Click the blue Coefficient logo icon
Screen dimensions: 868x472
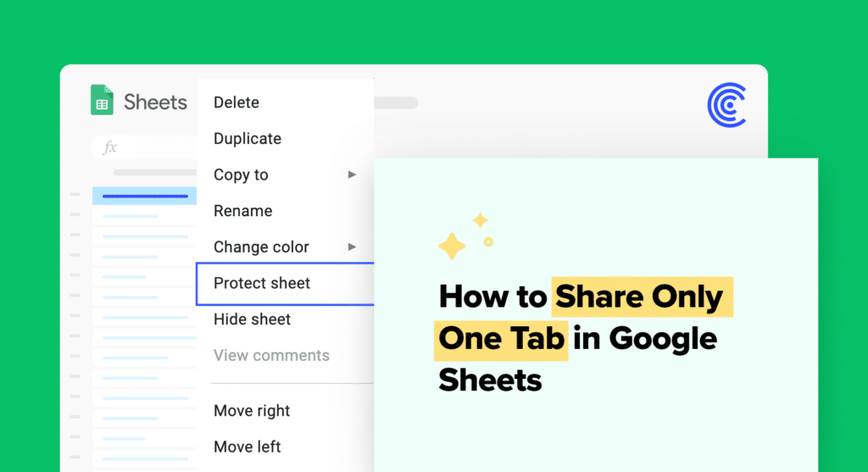[x=726, y=104]
